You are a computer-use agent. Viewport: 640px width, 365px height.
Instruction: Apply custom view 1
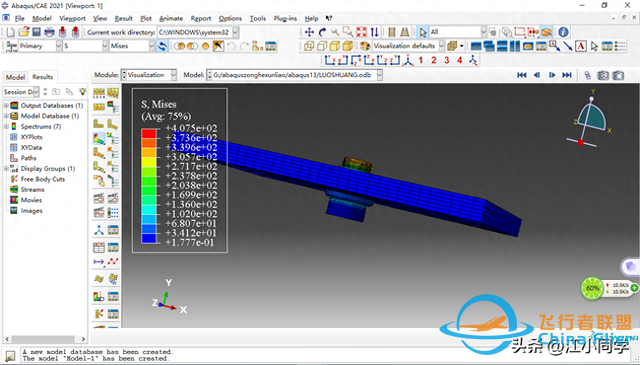click(420, 60)
